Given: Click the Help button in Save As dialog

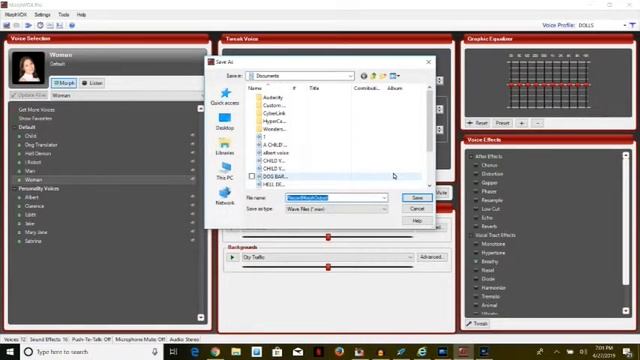Looking at the screenshot, I should (x=417, y=221).
